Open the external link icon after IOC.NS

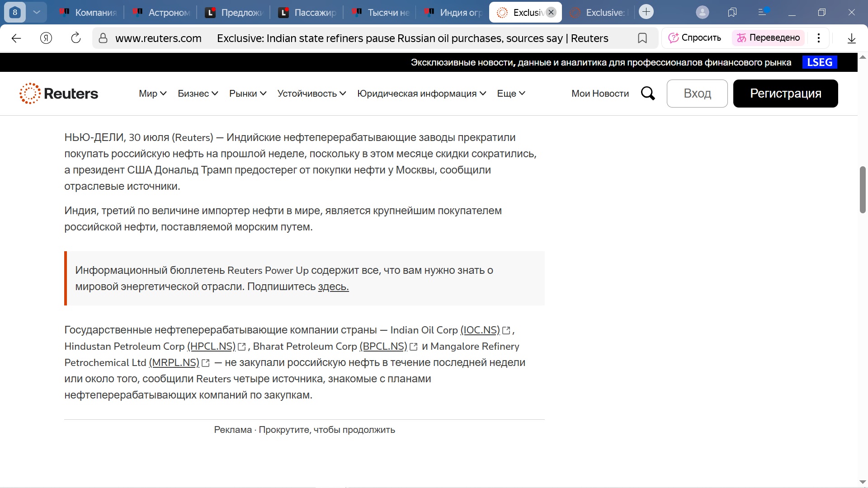click(506, 331)
